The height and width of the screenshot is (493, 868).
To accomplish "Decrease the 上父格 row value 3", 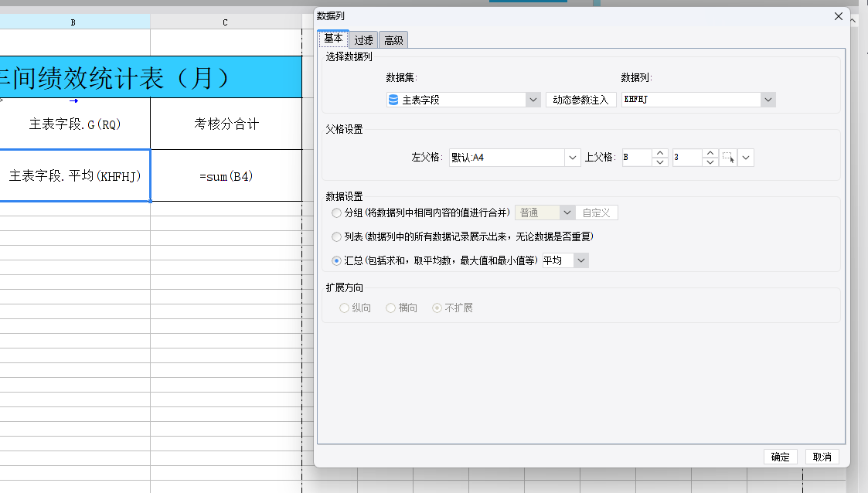I will pos(710,162).
